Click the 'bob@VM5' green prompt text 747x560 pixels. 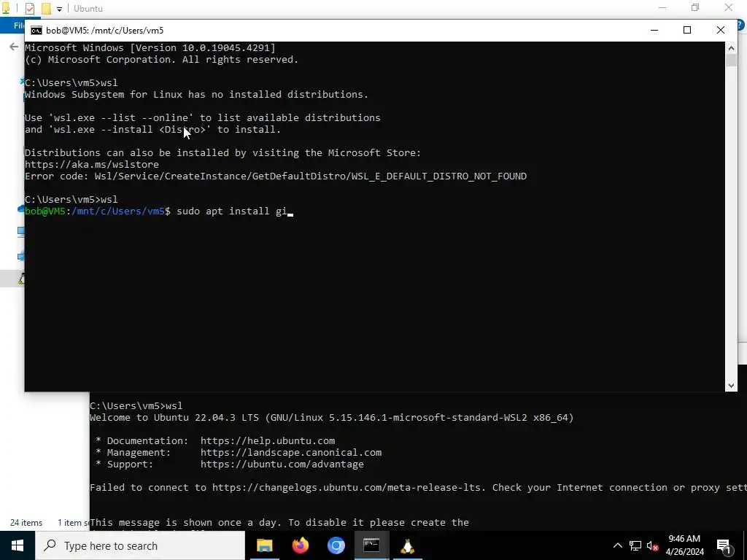pyautogui.click(x=45, y=211)
